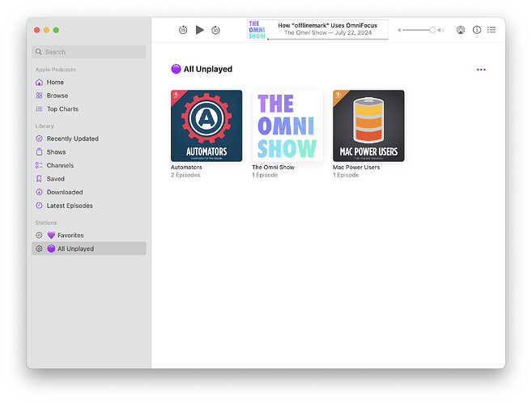Skip forward 30 seconds

click(215, 30)
